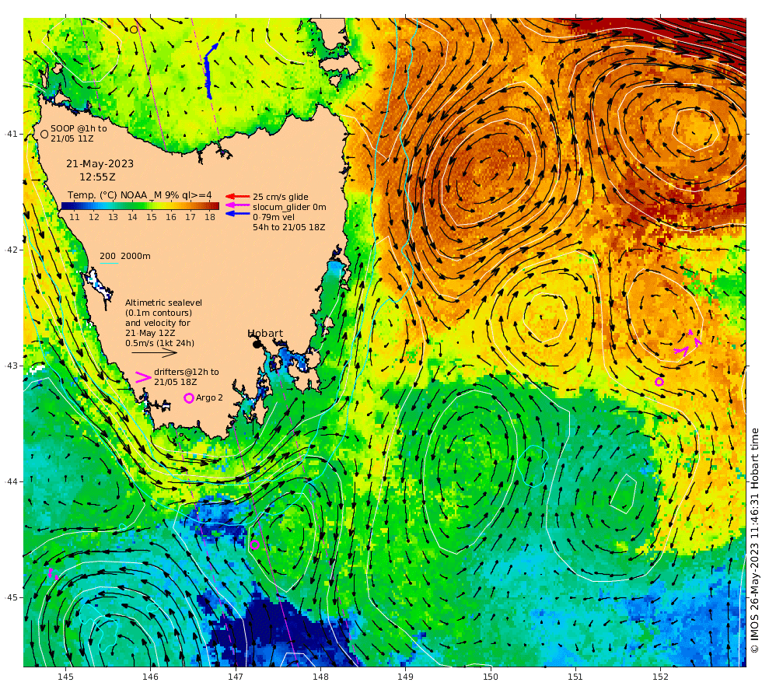
Task: Click the magenta drifter markers near 152.3°E
Action: coord(688,344)
